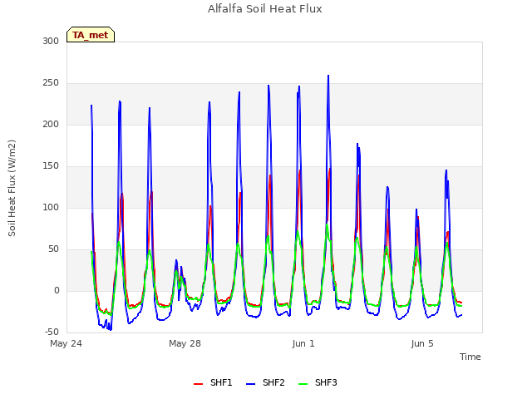Toggle SHF1 series in legend

[x=213, y=383]
